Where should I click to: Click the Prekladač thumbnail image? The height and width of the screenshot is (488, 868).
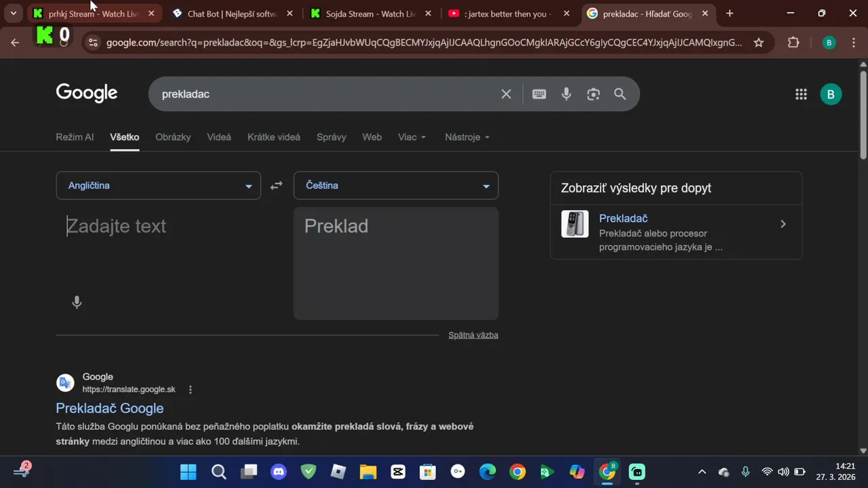(x=575, y=224)
